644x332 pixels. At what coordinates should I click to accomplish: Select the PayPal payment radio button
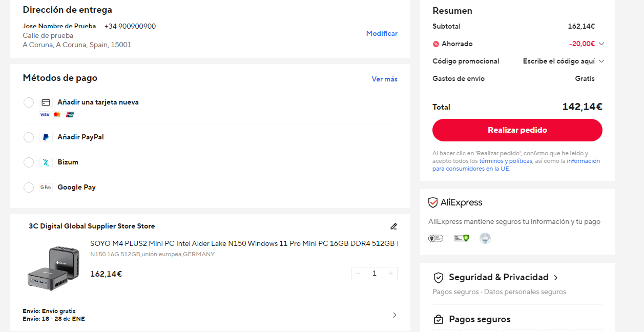(x=29, y=137)
